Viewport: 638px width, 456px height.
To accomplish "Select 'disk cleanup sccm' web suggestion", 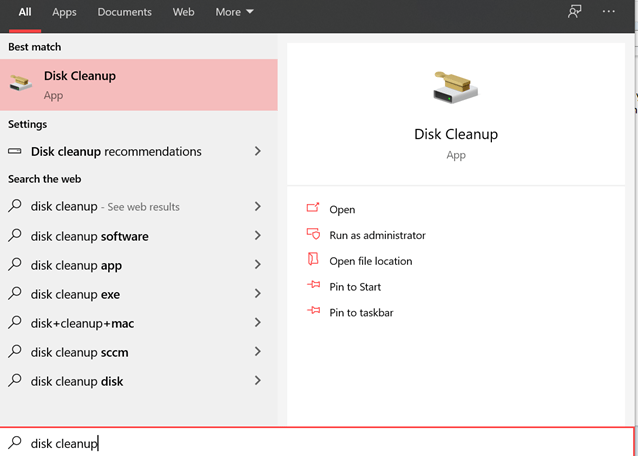I will point(139,352).
